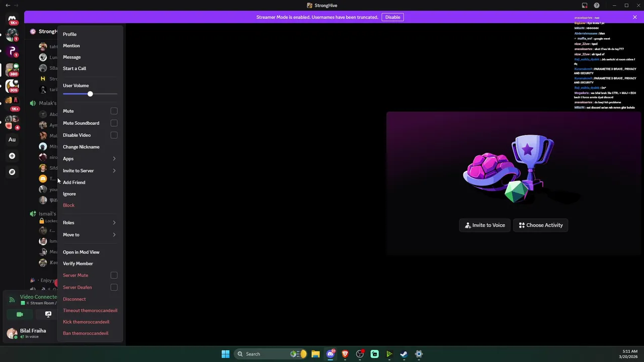Viewport: 644px width, 362px height.
Task: Click Disable streamer mode button
Action: pyautogui.click(x=392, y=17)
